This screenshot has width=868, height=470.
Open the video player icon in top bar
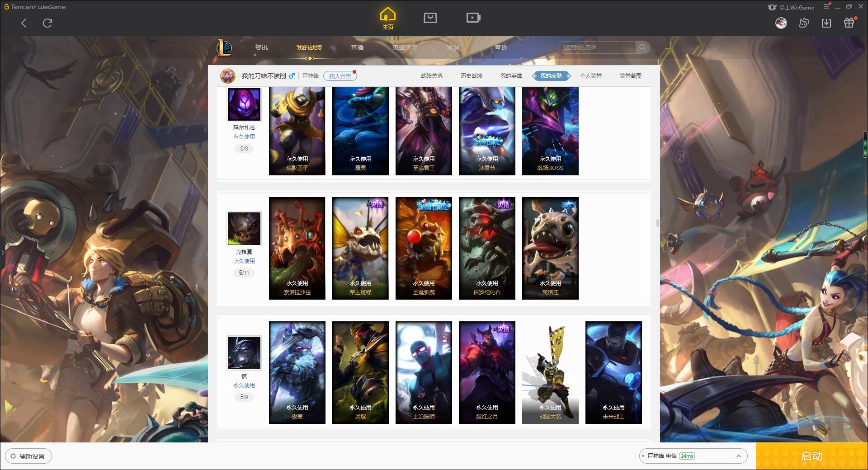pos(473,18)
